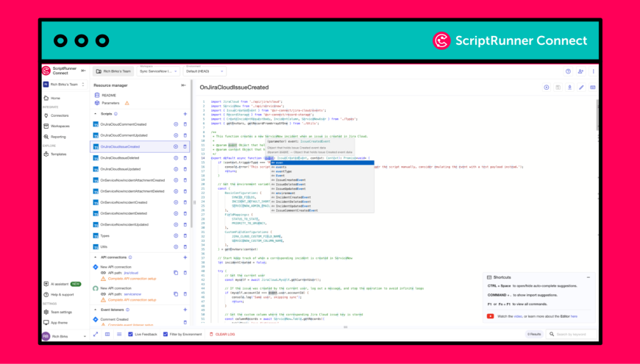Open App theme settings
Viewport: 640px width, 364px height.
(x=55, y=323)
